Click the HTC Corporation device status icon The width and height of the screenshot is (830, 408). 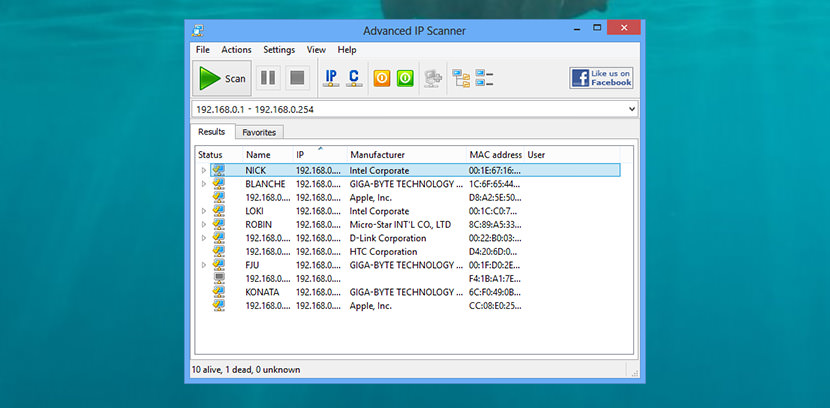pyautogui.click(x=219, y=251)
